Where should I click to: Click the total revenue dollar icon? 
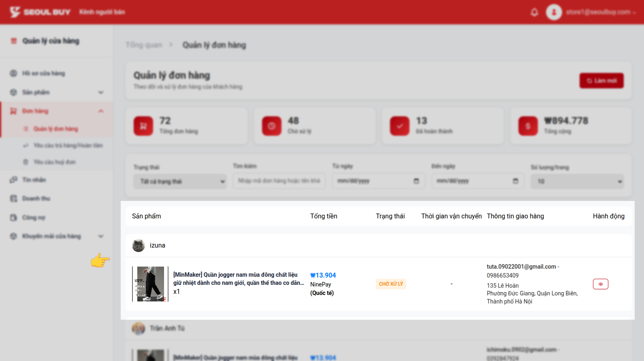click(x=528, y=126)
